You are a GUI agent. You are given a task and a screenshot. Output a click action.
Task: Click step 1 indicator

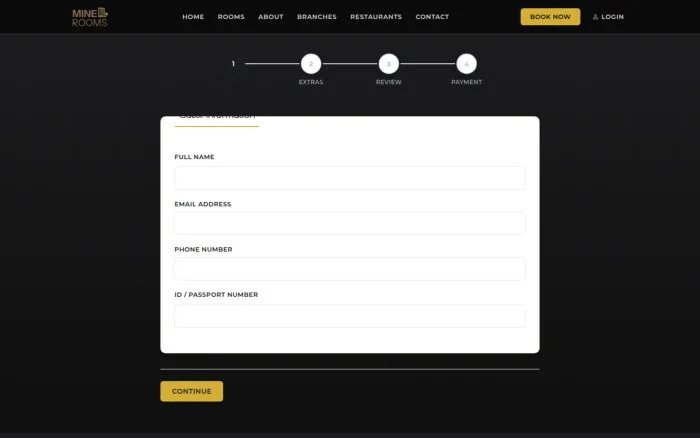pyautogui.click(x=233, y=64)
